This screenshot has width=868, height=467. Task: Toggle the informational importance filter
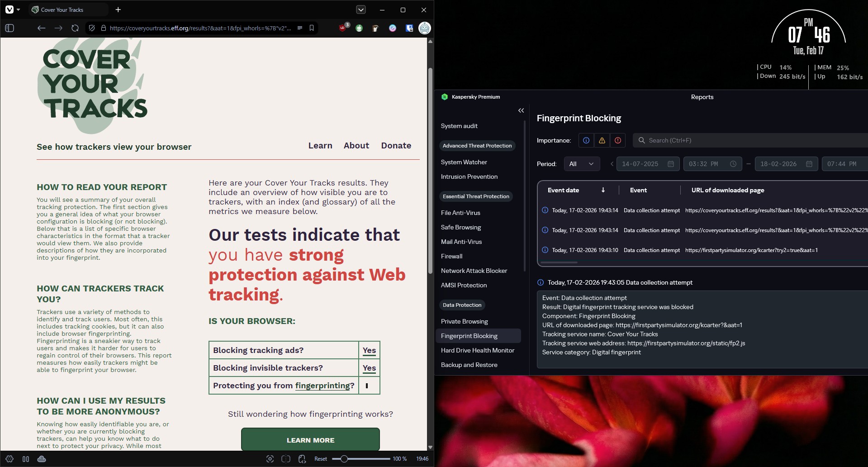pos(586,140)
